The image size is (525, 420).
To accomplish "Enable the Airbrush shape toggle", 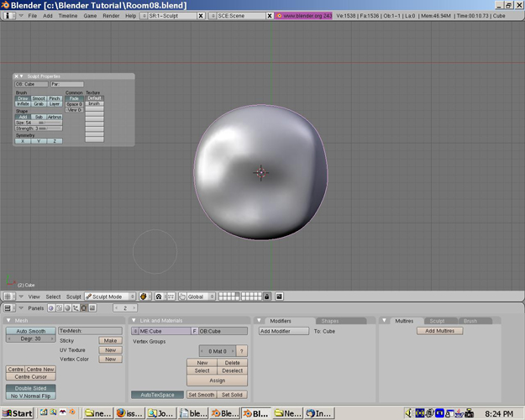I will point(55,117).
